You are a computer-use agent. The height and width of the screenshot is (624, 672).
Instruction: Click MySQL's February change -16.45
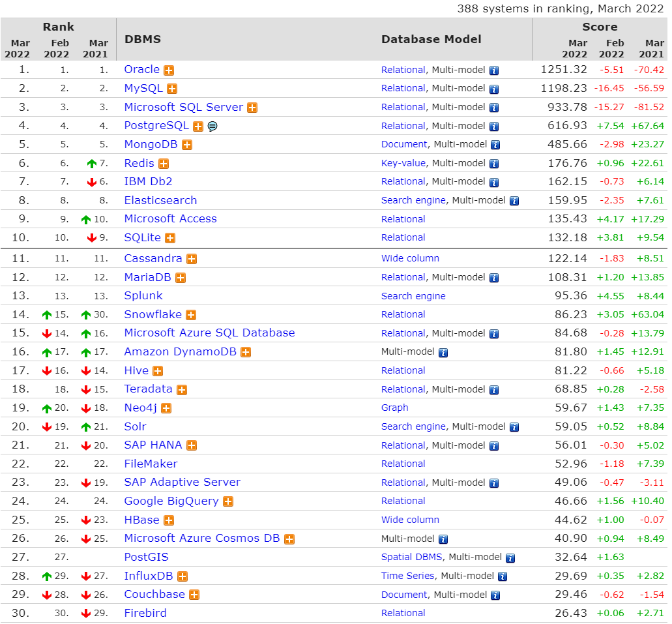609,88
